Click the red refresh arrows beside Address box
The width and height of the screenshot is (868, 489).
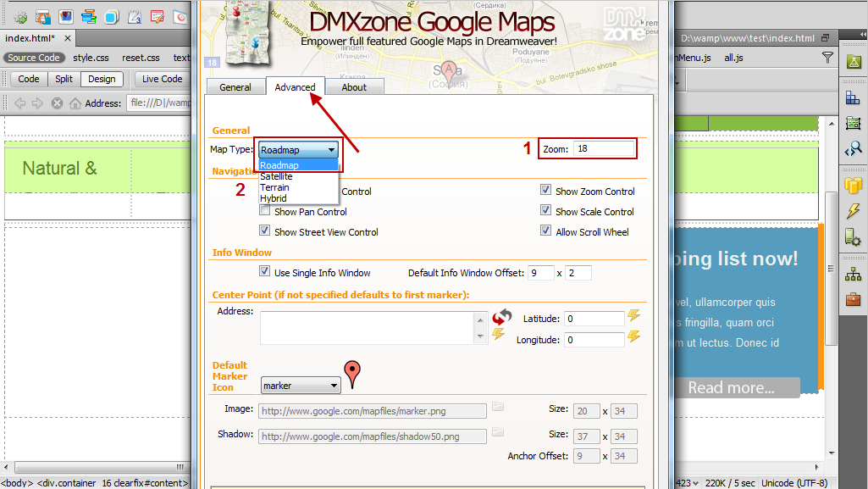pos(502,317)
